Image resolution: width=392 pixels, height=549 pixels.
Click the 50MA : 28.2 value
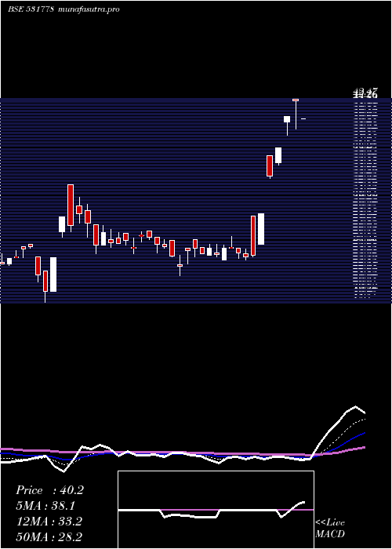tap(49, 536)
